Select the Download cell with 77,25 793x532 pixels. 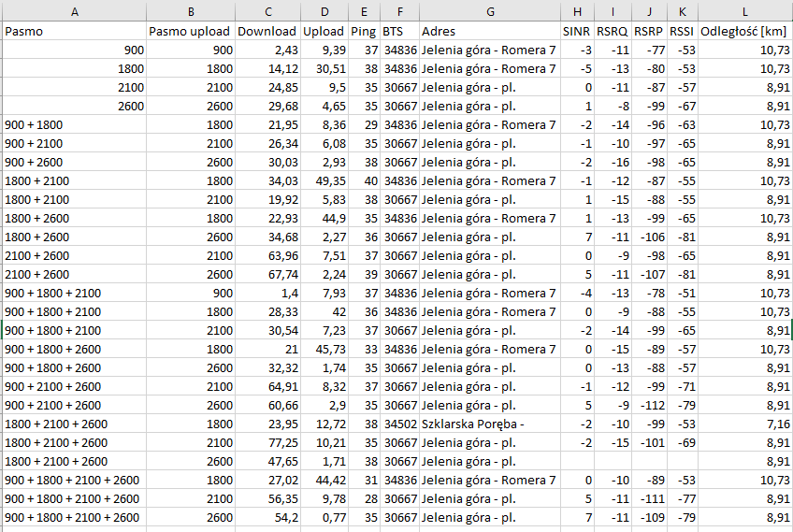[x=268, y=443]
